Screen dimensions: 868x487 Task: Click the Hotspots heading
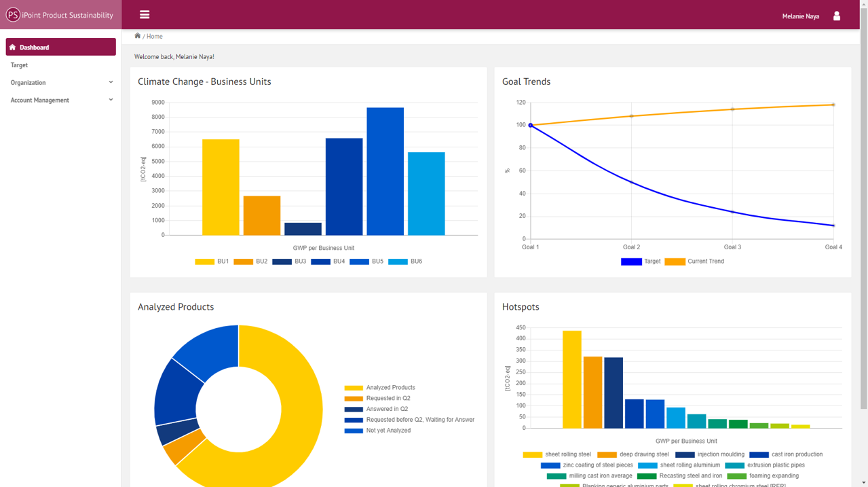tap(521, 307)
